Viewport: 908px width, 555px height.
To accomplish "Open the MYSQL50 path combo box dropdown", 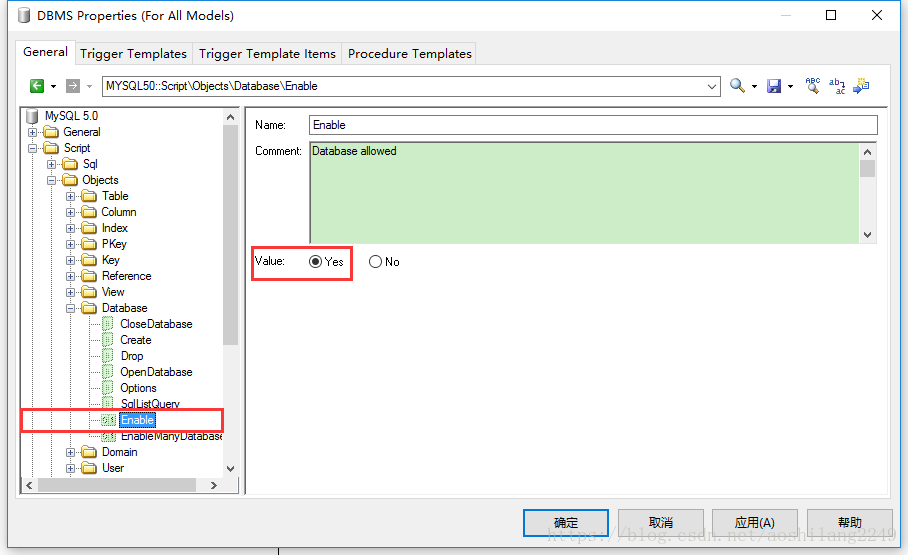I will point(712,86).
